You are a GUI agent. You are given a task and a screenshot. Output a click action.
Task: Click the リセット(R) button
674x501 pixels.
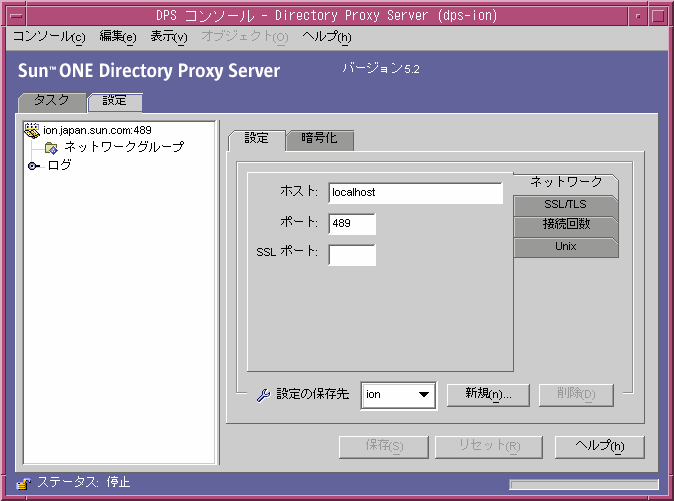489,447
